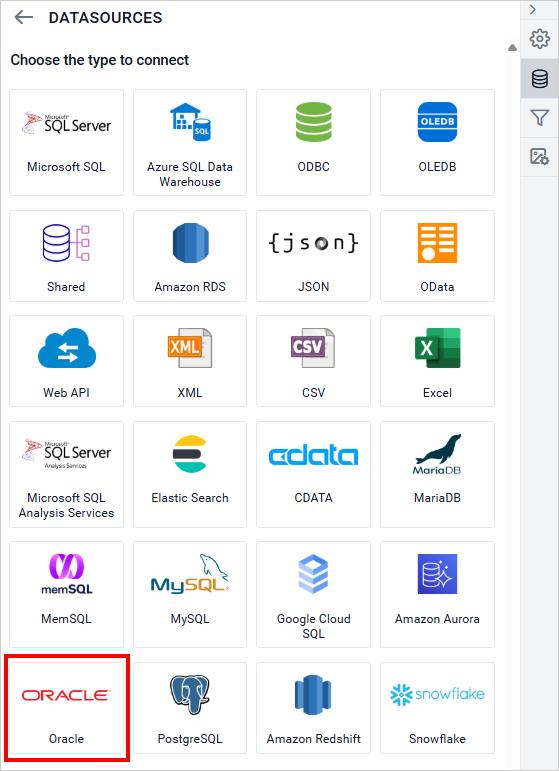Click the back arrow beside DATASOURCES
This screenshot has height=771, width=559.
23,18
